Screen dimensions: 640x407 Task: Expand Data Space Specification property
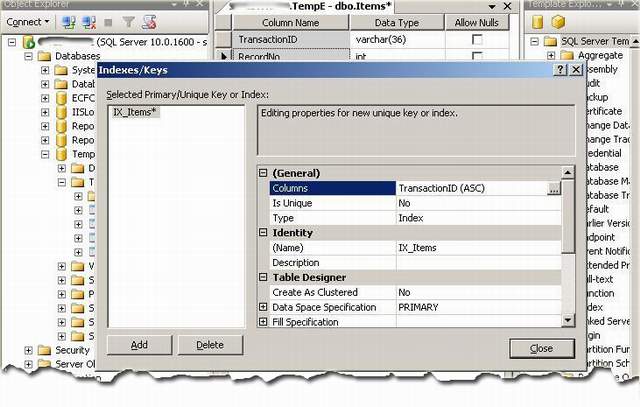point(263,307)
